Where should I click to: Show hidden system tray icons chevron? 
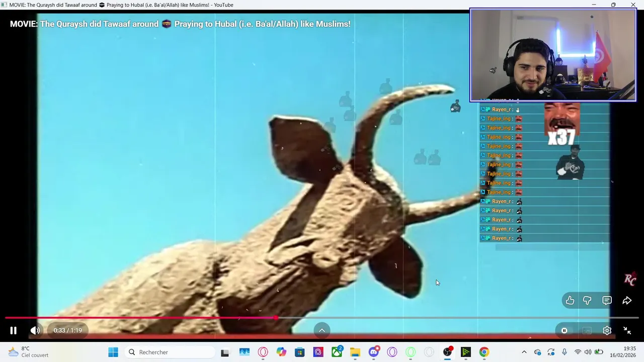(524, 352)
